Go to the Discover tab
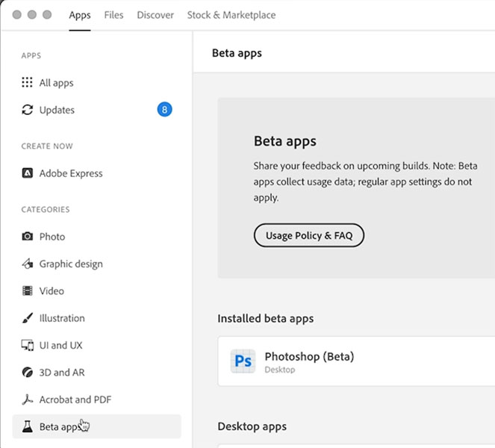This screenshot has height=448, width=495. (155, 15)
